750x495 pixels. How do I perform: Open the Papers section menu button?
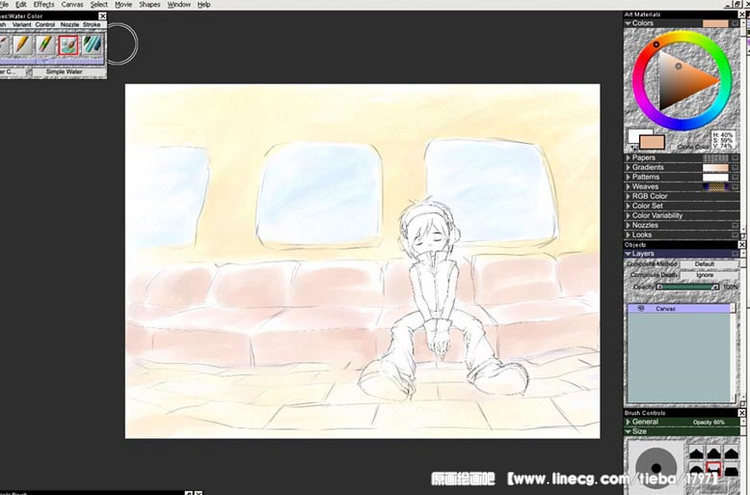(735, 158)
